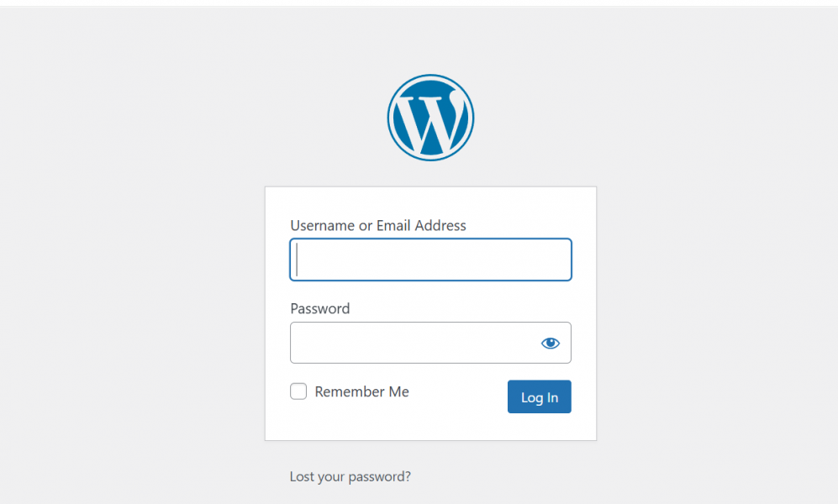Image resolution: width=838 pixels, height=504 pixels.
Task: Click inside the Password input field
Action: [x=412, y=343]
